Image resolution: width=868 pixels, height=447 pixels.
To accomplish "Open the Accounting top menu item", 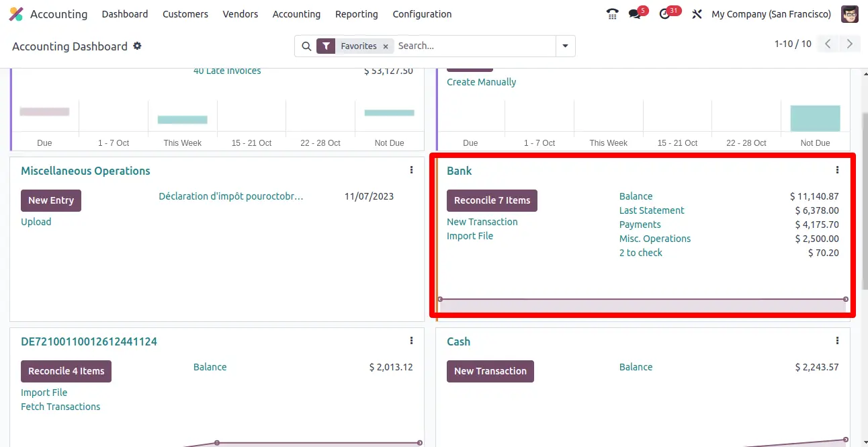I will tap(296, 14).
